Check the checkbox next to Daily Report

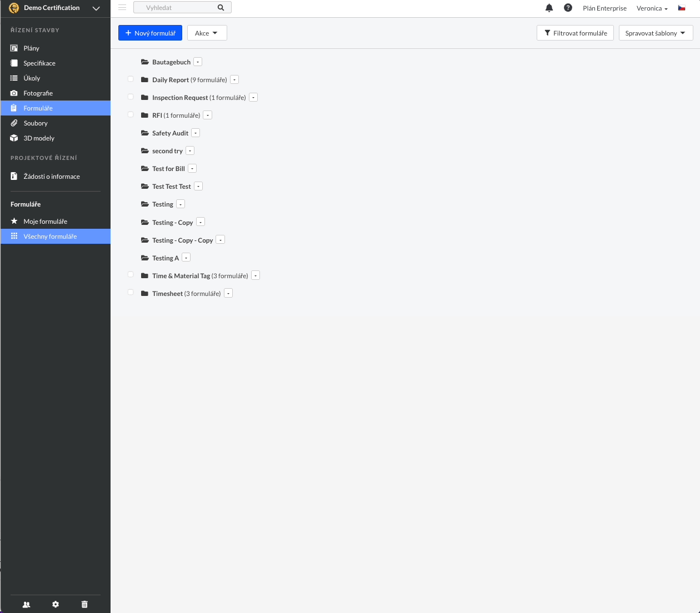(131, 79)
